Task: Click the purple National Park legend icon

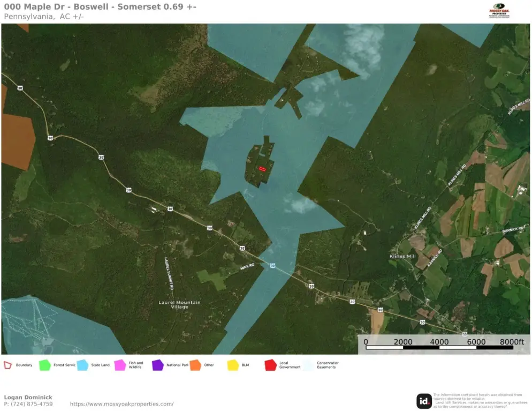Action: coord(157,365)
